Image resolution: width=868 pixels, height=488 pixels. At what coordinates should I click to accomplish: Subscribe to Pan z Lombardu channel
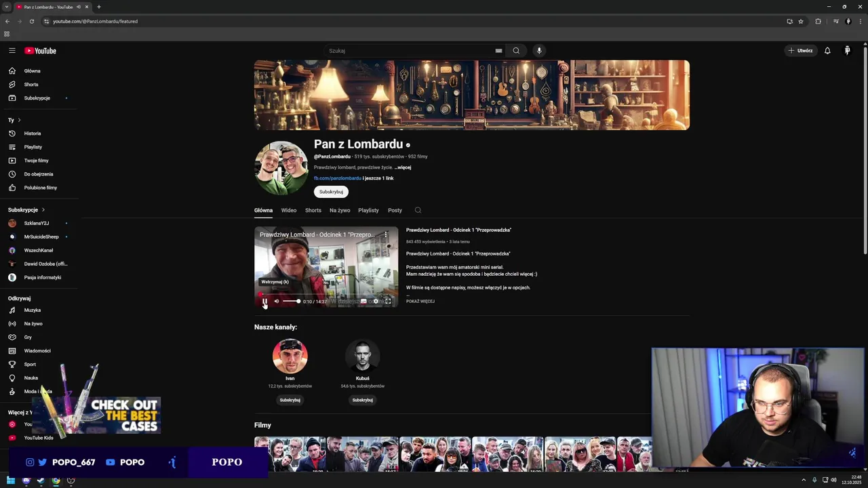(331, 192)
